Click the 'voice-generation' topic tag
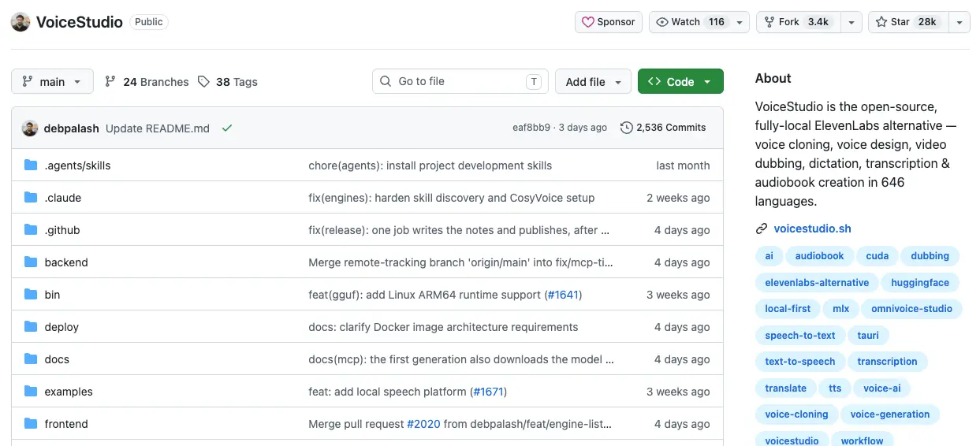 click(x=890, y=414)
